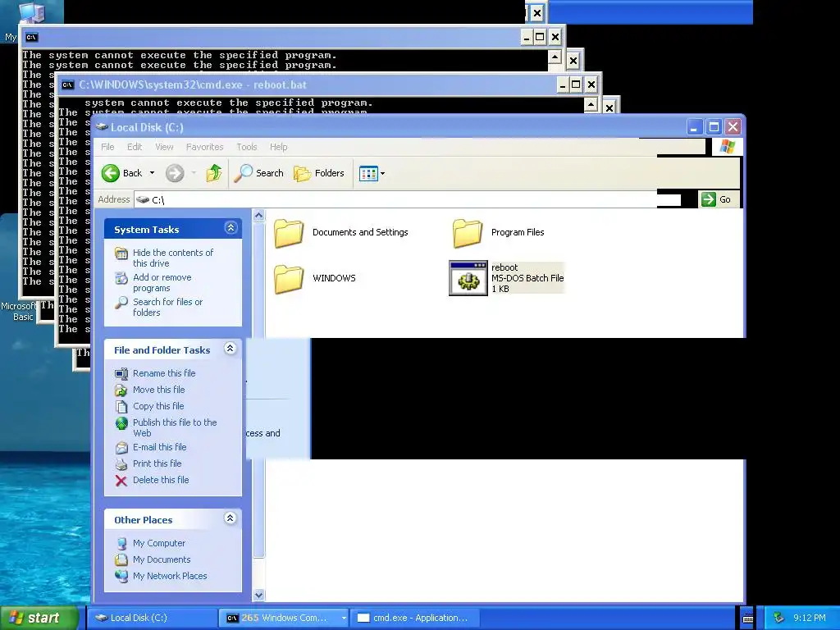The width and height of the screenshot is (840, 630).
Task: Click the My Documents folder icon
Action: click(x=121, y=559)
